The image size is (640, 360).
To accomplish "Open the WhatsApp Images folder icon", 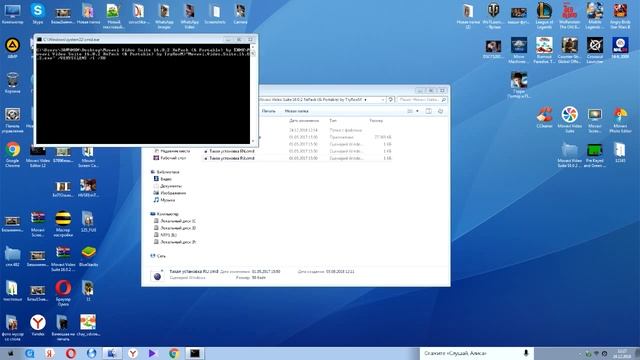I will [x=164, y=16].
